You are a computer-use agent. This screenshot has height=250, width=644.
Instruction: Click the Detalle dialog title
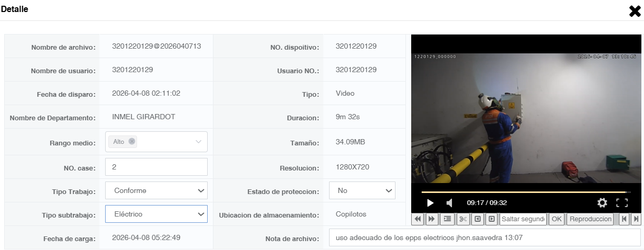click(15, 9)
